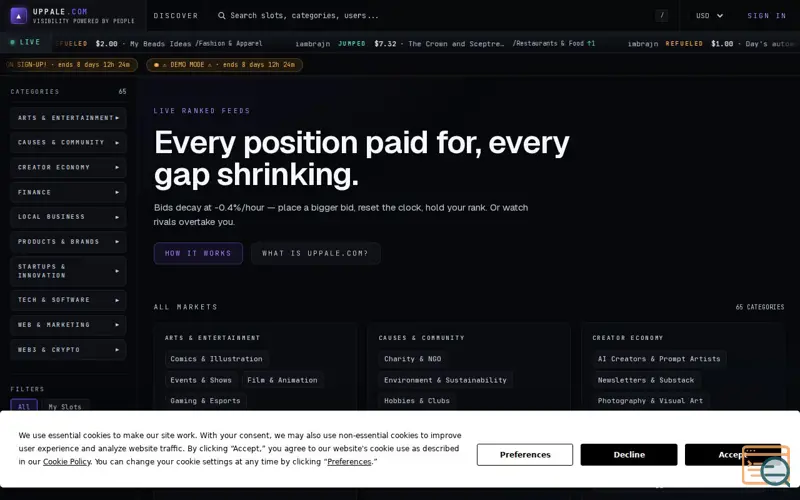800x500 pixels.
Task: Expand Web & Marketing sidebar category
Action: click(68, 325)
